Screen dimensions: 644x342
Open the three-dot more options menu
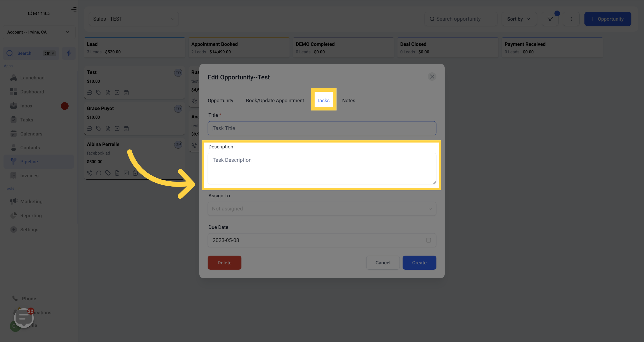click(x=571, y=19)
